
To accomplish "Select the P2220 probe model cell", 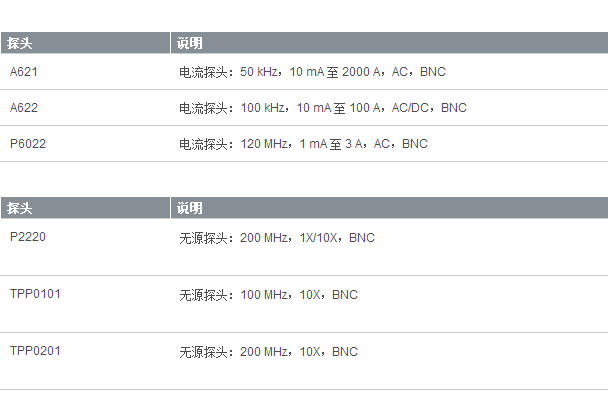I will [28, 237].
